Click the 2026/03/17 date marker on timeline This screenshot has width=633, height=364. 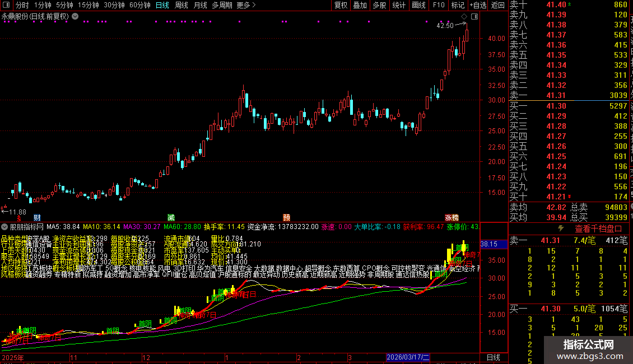point(408,357)
